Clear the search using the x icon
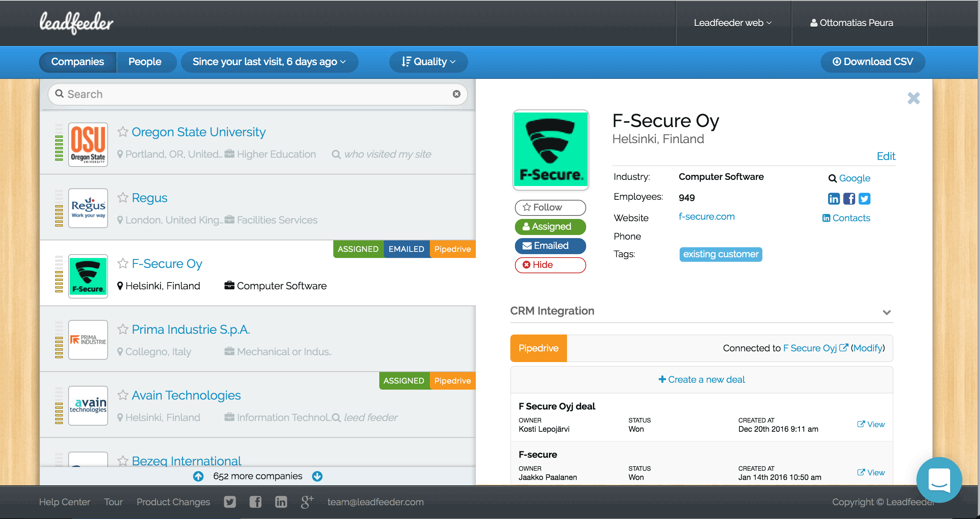This screenshot has width=980, height=519. (456, 94)
